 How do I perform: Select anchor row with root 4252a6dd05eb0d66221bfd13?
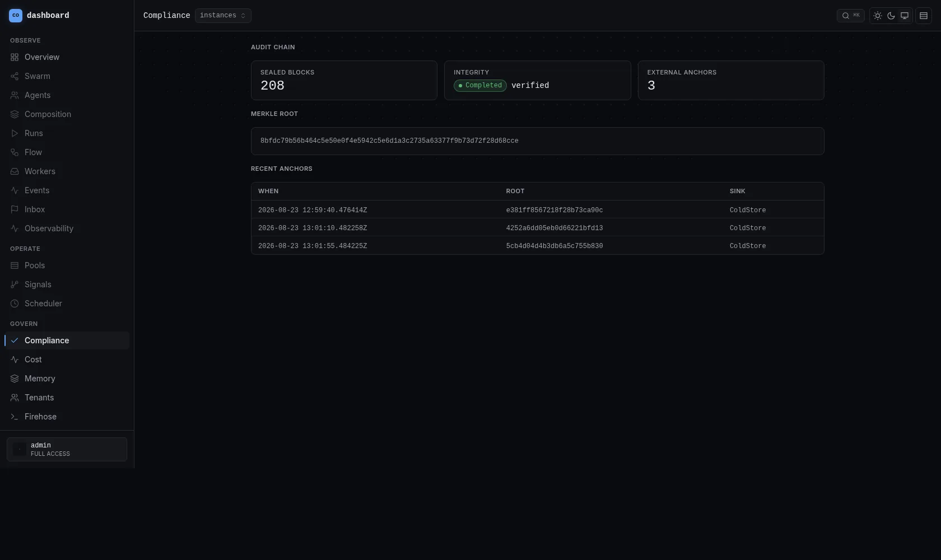537,228
